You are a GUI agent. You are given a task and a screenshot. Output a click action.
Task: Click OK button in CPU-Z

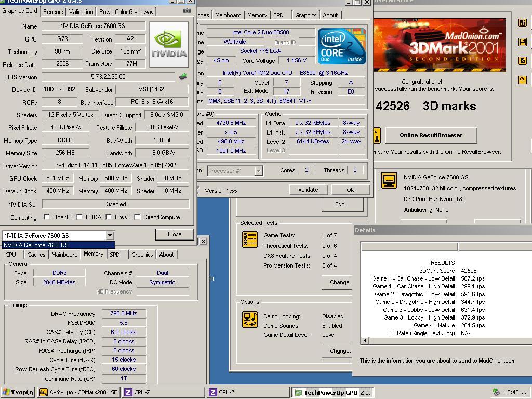pos(350,190)
